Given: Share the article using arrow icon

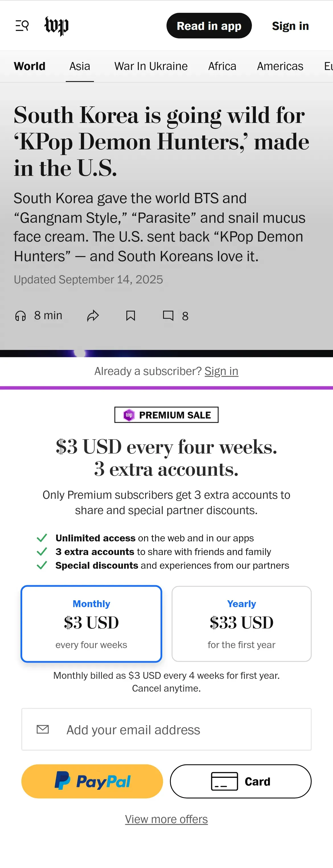Looking at the screenshot, I should (x=93, y=316).
